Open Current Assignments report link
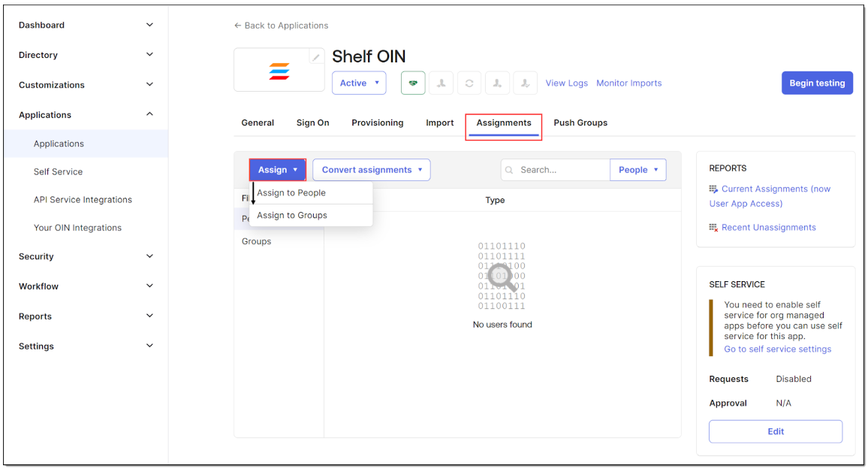The image size is (868, 469). pyautogui.click(x=770, y=196)
